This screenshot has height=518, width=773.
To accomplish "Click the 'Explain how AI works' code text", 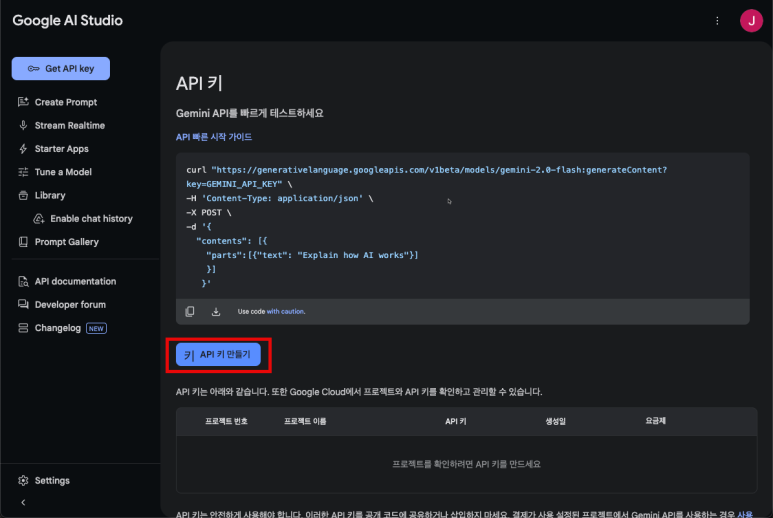I will pos(353,255).
